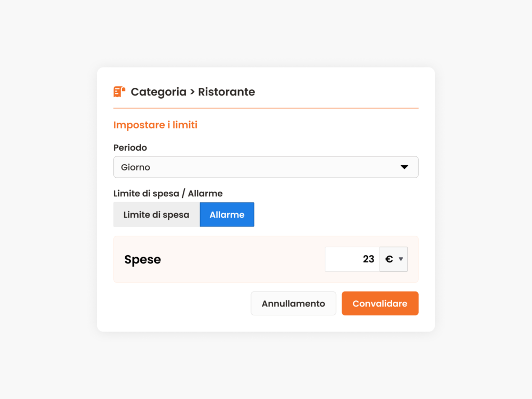
Task: Select the Limite di spesa option
Action: [156, 215]
